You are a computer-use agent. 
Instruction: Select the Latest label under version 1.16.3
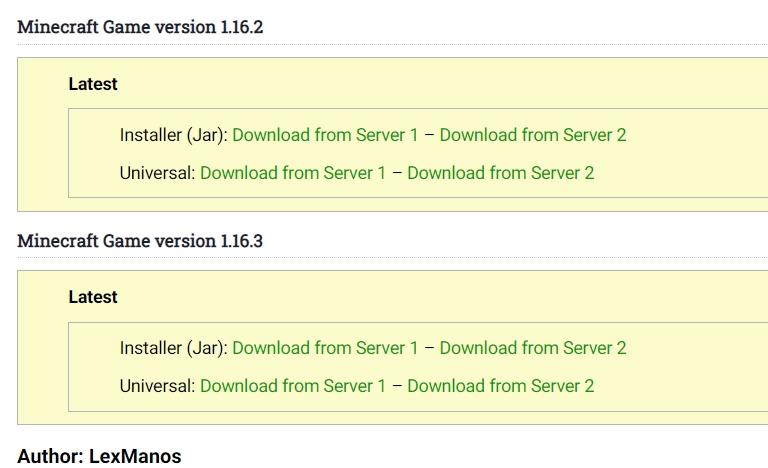coord(93,298)
